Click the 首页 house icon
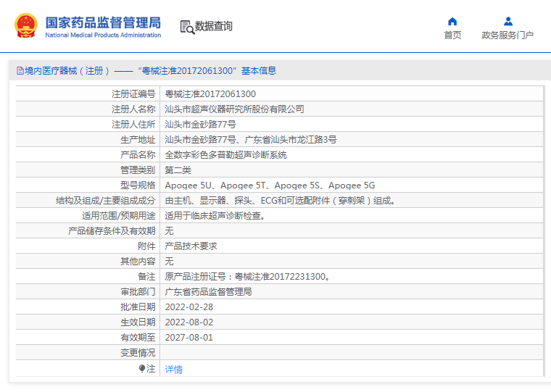Screen dimensions: 551x392 tap(452, 21)
